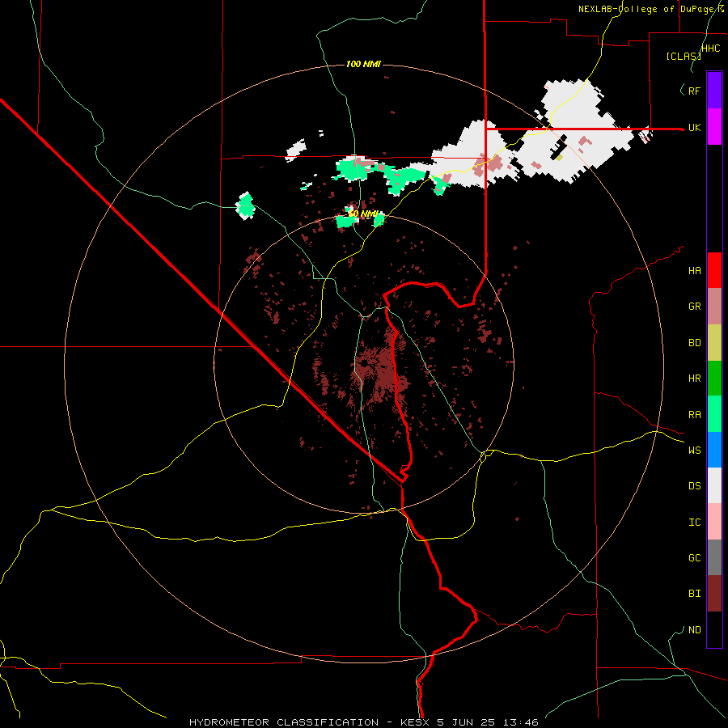Click the Hydrometeor Classification KESX title text

click(364, 722)
